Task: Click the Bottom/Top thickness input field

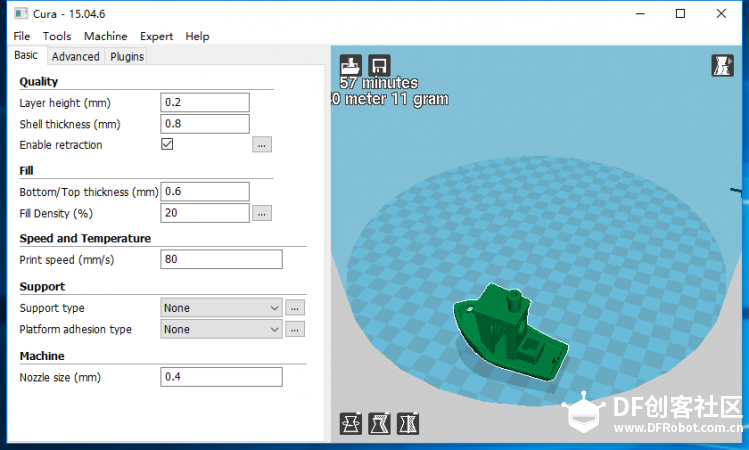Action: (205, 192)
